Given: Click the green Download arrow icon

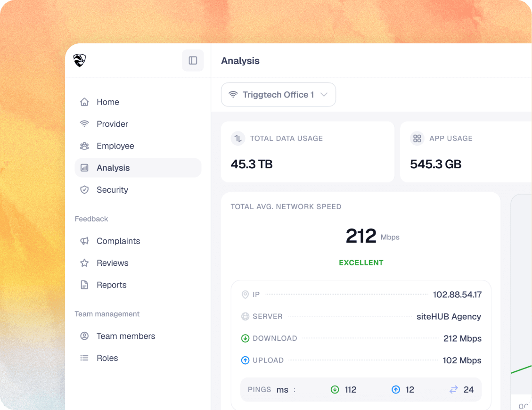Looking at the screenshot, I should [x=246, y=338].
